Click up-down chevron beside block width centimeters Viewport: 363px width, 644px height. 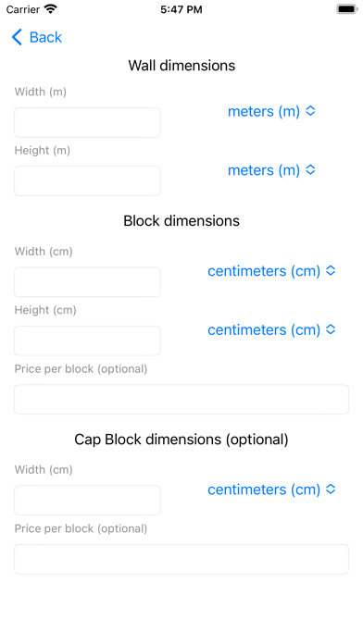pos(331,271)
